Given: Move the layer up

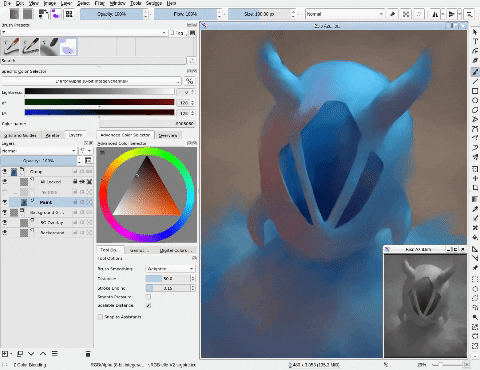Looking at the screenshot, I should coord(43,353).
